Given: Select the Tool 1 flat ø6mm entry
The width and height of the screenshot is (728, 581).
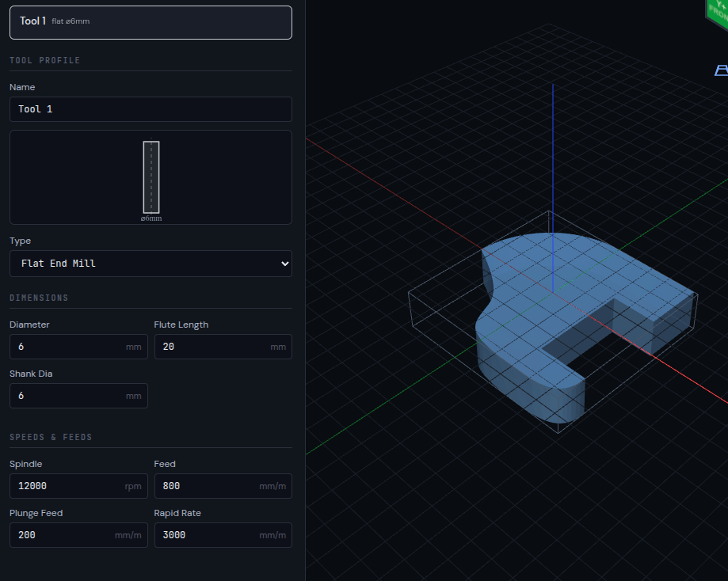Looking at the screenshot, I should pos(151,22).
